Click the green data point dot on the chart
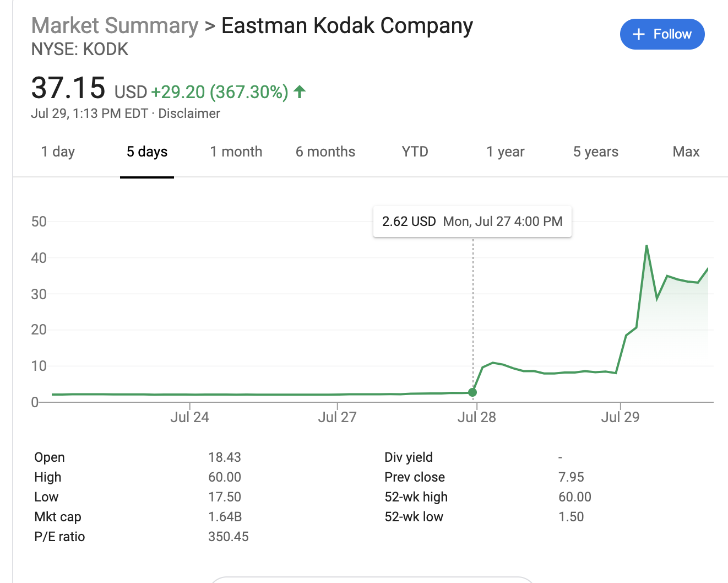The height and width of the screenshot is (583, 728). coord(472,392)
